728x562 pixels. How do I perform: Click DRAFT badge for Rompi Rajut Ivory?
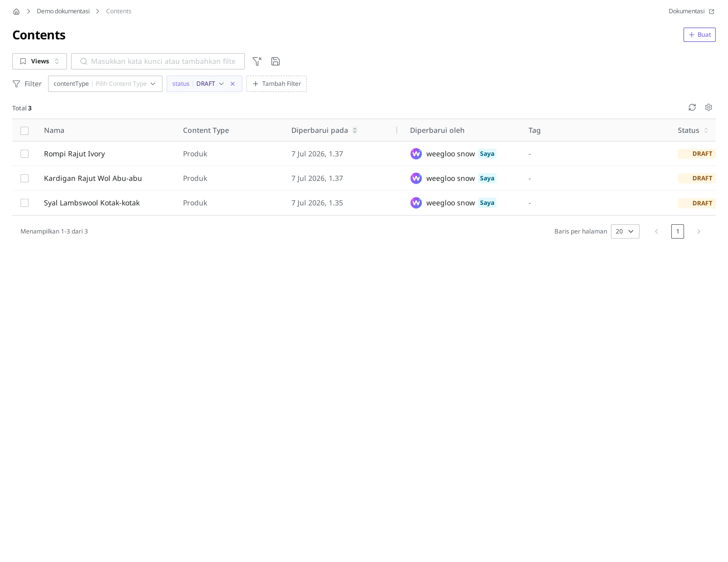pos(697,154)
